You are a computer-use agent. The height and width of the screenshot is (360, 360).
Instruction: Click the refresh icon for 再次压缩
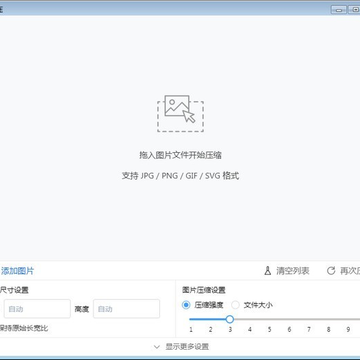click(x=331, y=271)
